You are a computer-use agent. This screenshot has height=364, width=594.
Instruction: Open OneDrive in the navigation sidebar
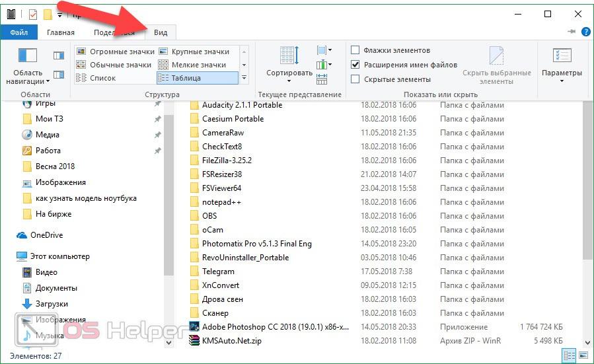[x=46, y=235]
